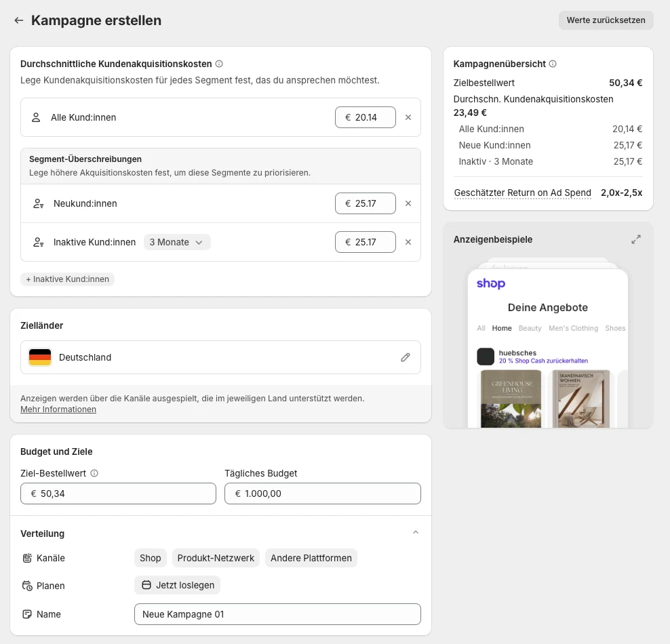Viewport: 670px width, 644px height.
Task: Add segment via + Inaktive Kund:innen button
Action: [x=68, y=279]
